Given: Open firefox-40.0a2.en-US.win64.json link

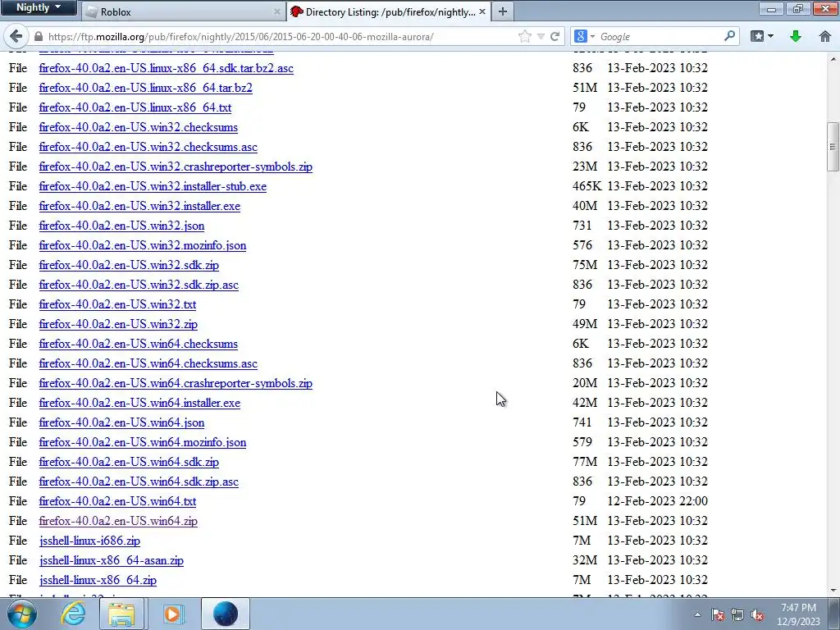Looking at the screenshot, I should (121, 422).
